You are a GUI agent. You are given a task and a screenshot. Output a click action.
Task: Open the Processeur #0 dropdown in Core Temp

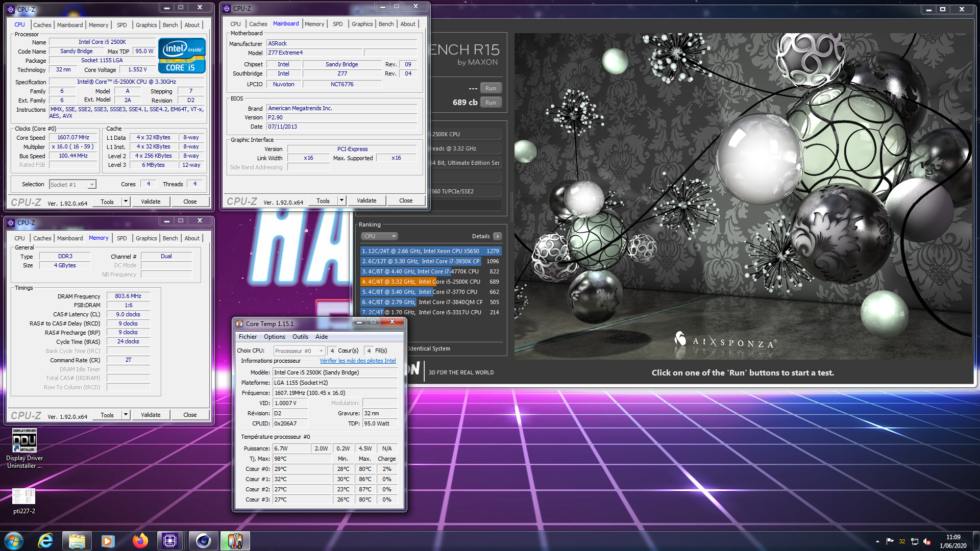pyautogui.click(x=299, y=350)
